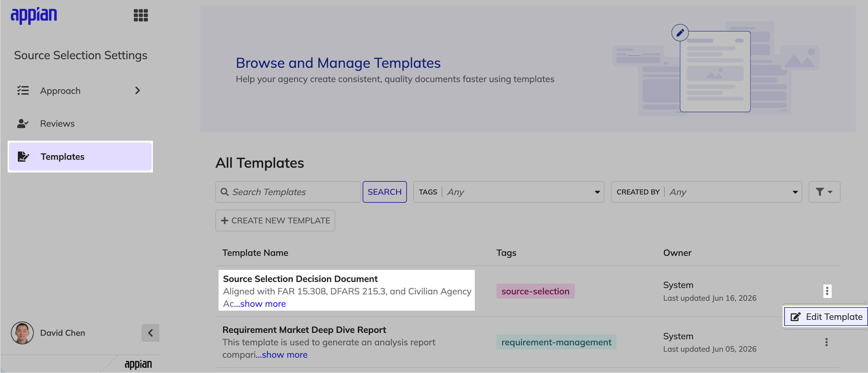
Task: Click the Last updated Jun 16, 2026 text
Action: click(x=710, y=298)
